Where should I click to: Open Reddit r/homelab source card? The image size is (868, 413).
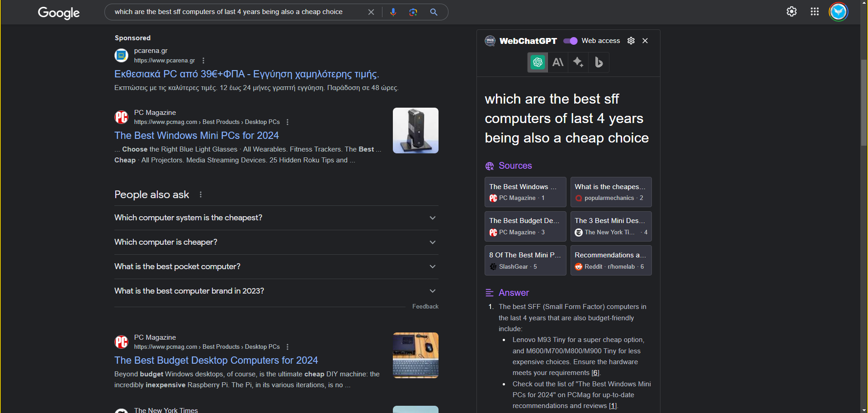pos(611,261)
